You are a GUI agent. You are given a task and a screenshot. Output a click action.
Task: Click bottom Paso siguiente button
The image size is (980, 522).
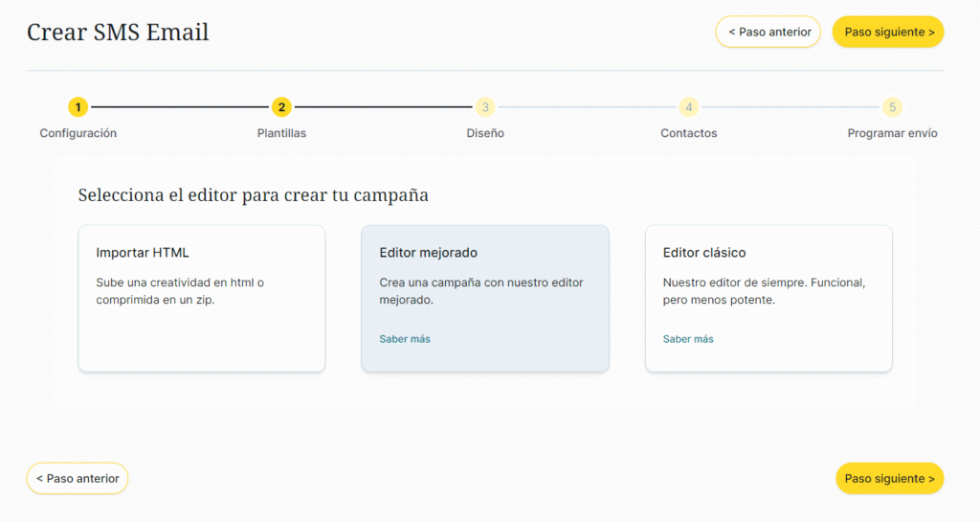coord(889,478)
